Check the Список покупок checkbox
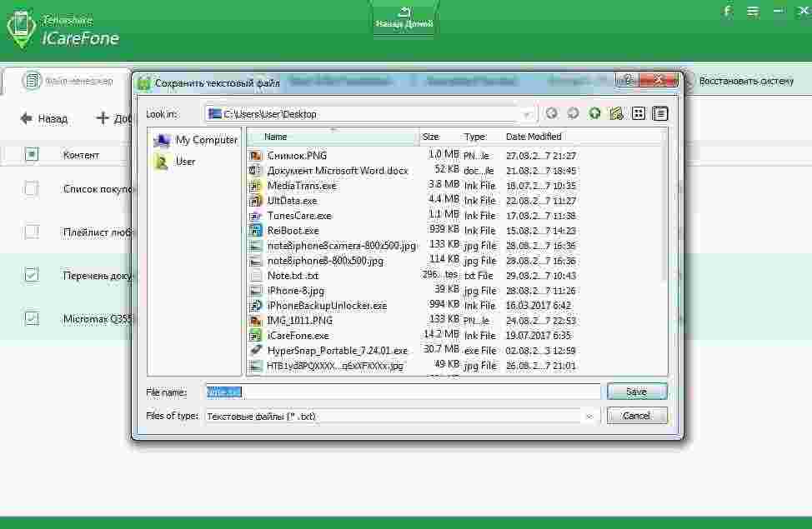 point(32,188)
